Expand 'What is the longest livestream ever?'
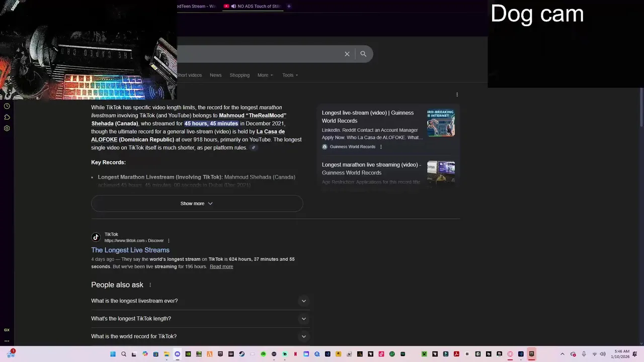Viewport: 644px width, 362px height. (x=199, y=301)
